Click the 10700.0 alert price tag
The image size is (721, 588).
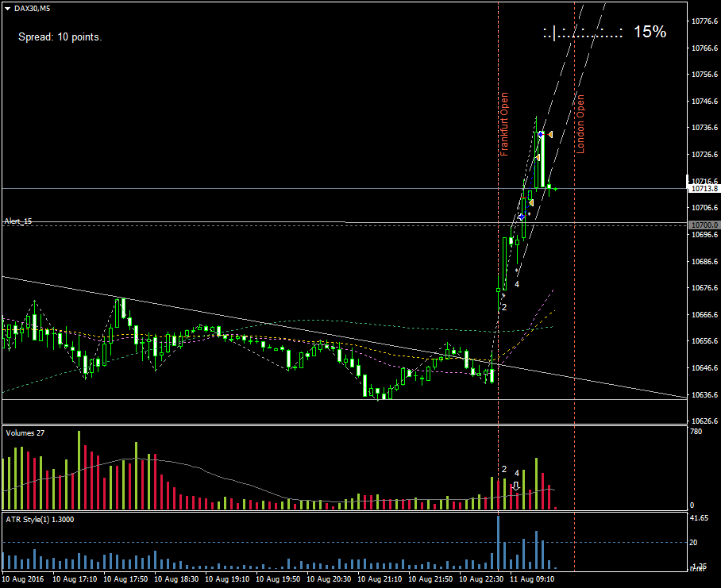(x=704, y=225)
